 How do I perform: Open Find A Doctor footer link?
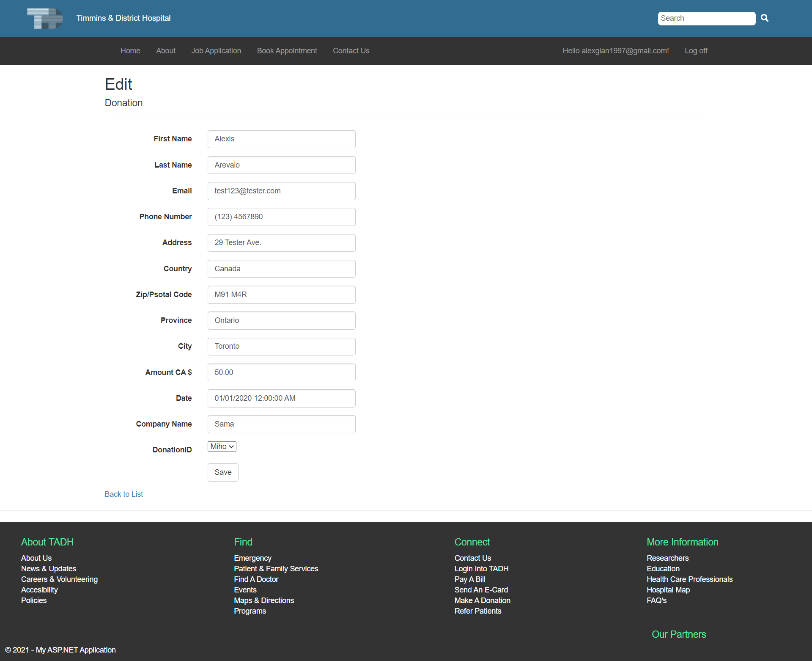click(256, 579)
